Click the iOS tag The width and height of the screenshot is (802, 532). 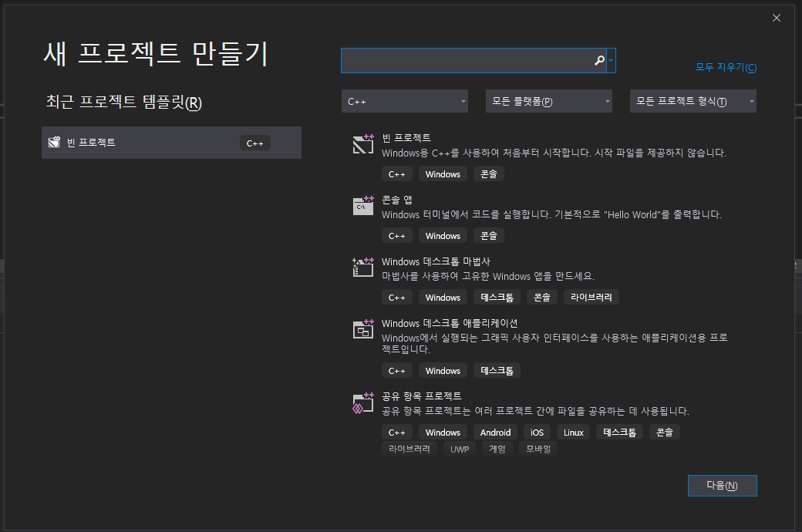pos(537,433)
